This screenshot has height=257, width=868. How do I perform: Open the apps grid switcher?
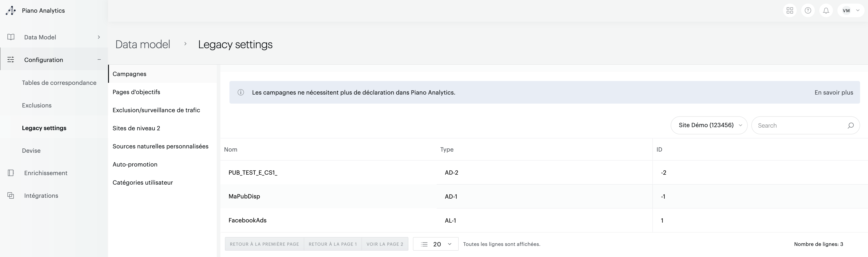(790, 10)
